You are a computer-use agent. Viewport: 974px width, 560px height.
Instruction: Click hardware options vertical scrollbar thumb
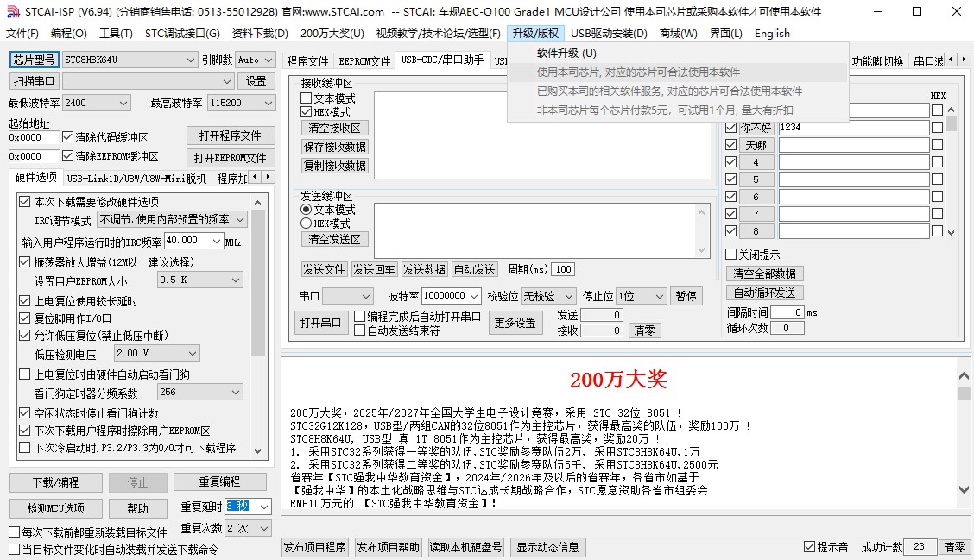[x=258, y=282]
